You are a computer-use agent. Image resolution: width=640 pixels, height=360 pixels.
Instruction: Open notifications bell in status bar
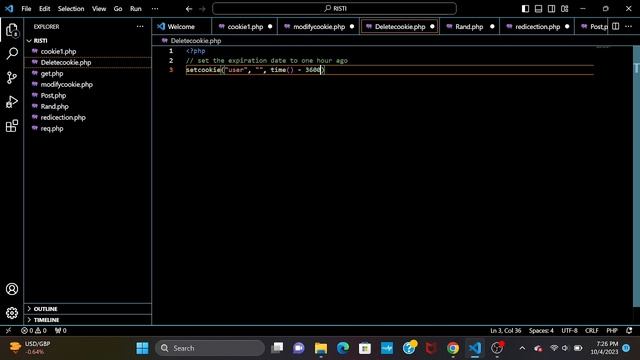(629, 331)
